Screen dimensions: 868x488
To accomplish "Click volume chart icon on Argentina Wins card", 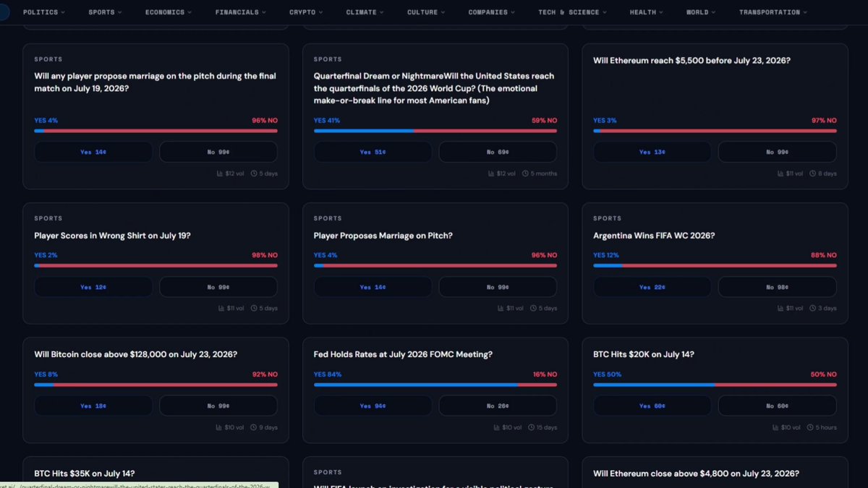I will 780,309.
